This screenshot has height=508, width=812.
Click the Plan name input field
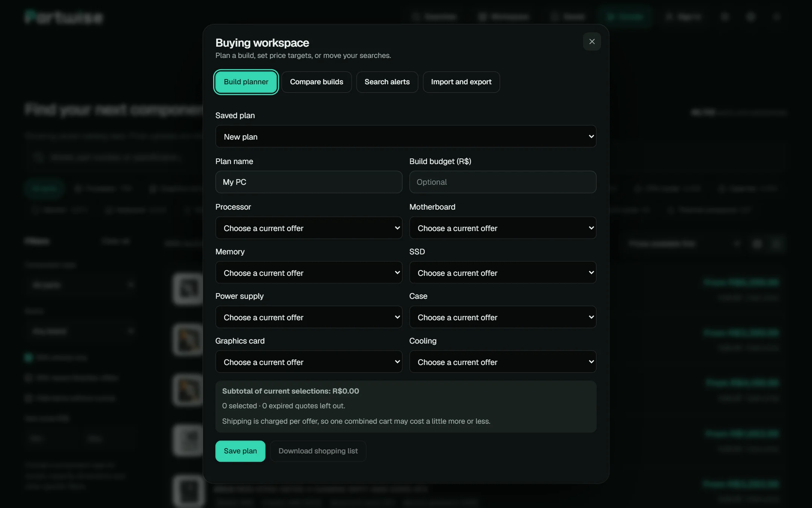pyautogui.click(x=309, y=182)
